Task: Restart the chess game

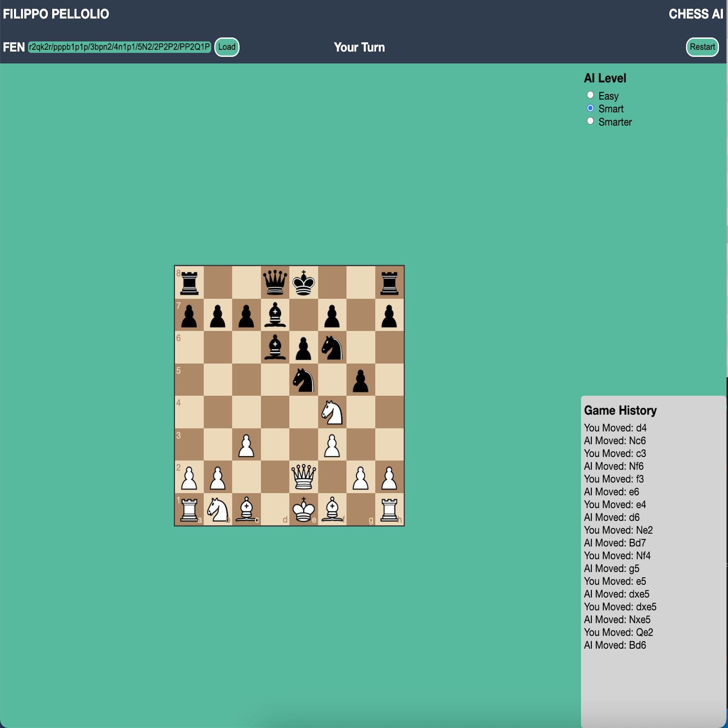Action: tap(702, 47)
